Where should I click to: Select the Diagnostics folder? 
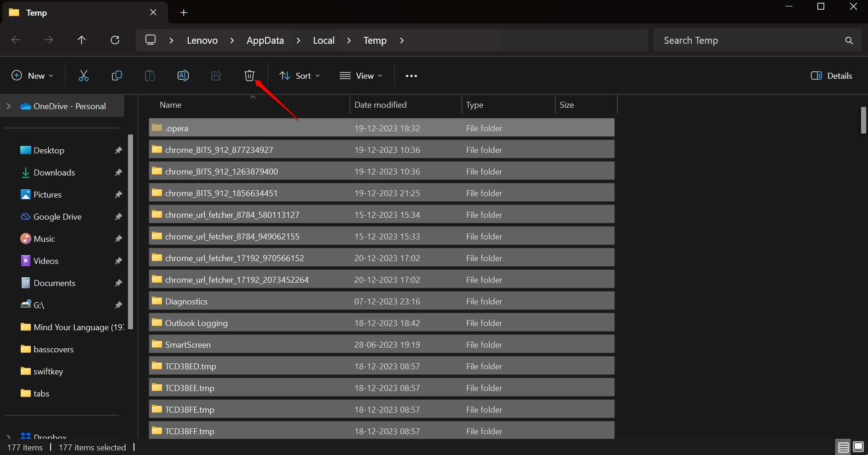(x=382, y=301)
